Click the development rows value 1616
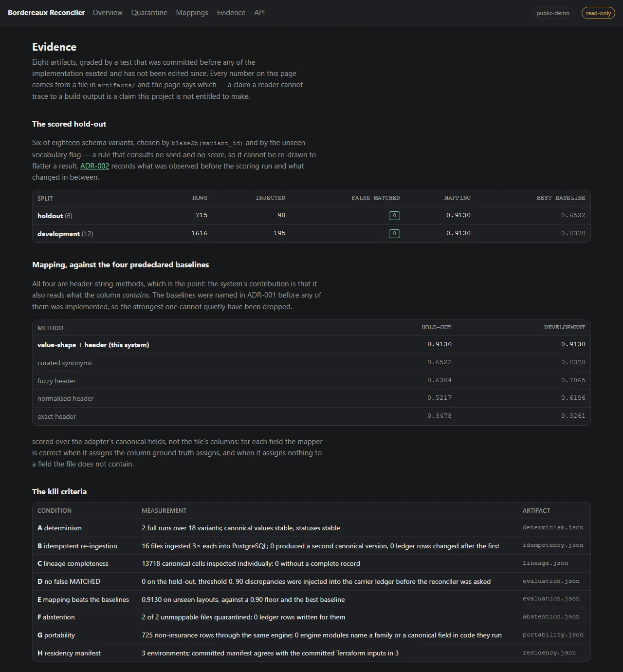This screenshot has width=623, height=672. click(199, 233)
